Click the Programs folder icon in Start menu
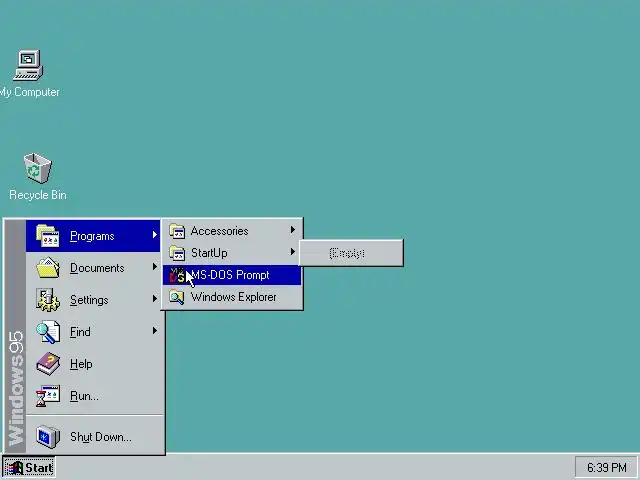 point(47,236)
